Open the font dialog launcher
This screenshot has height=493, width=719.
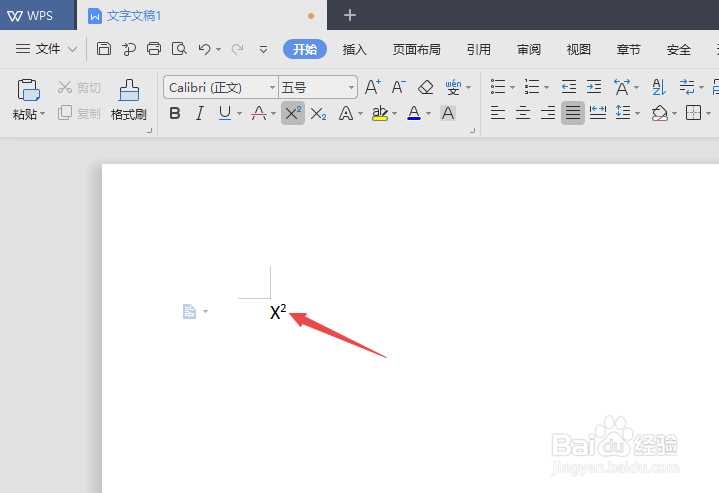pyautogui.click(x=472, y=131)
